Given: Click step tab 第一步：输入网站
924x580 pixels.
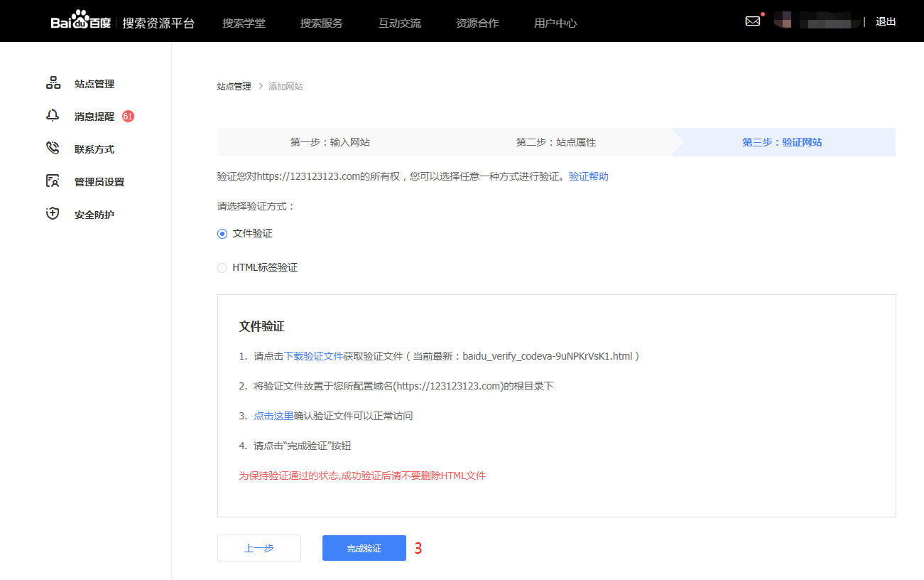Looking at the screenshot, I should coord(330,142).
